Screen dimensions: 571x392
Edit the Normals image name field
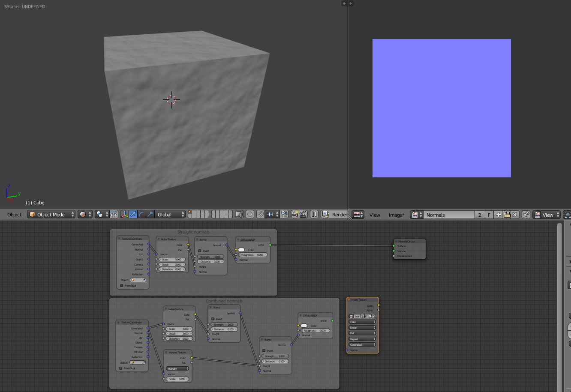tap(449, 215)
